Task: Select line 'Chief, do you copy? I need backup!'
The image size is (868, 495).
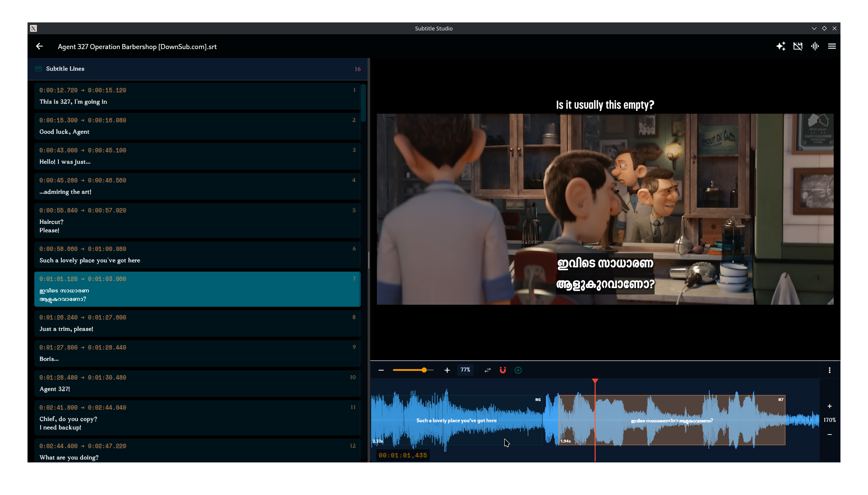Action: (x=197, y=418)
